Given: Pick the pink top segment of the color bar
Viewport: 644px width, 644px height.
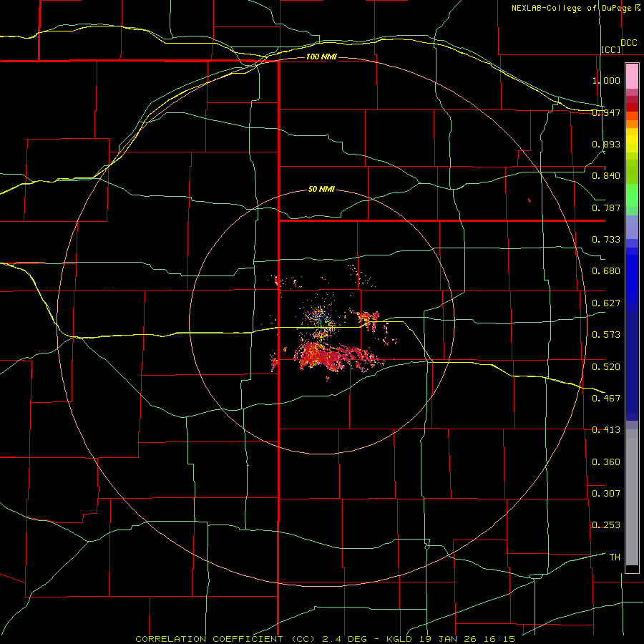Looking at the screenshot, I should click(632, 77).
